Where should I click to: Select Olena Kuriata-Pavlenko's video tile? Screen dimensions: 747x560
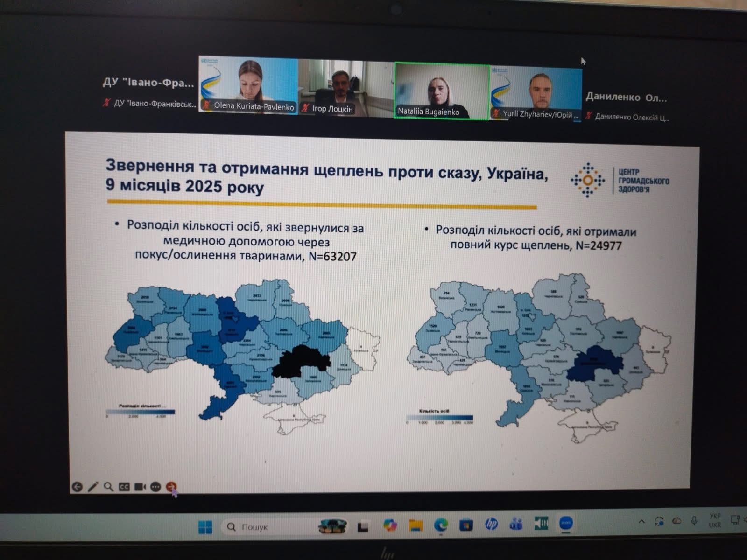click(248, 85)
